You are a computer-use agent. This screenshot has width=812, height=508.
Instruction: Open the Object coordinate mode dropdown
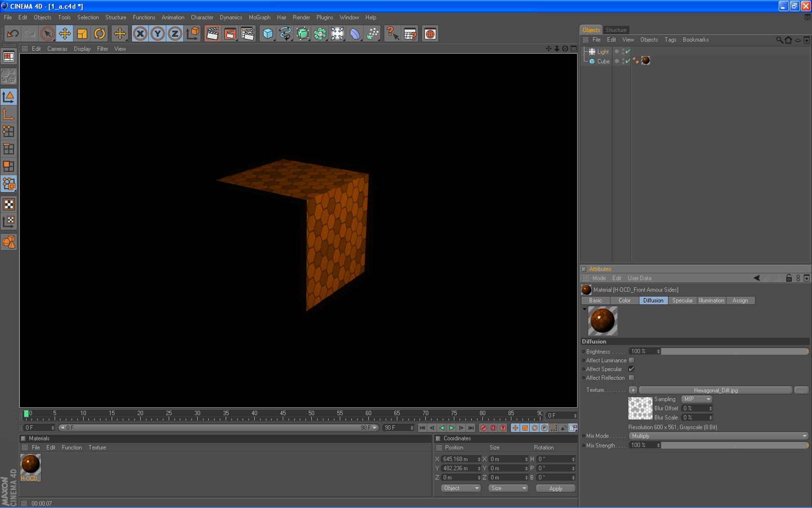(461, 488)
